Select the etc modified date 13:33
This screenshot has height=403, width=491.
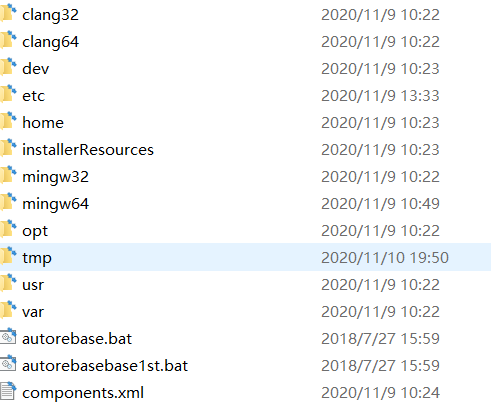(x=420, y=96)
